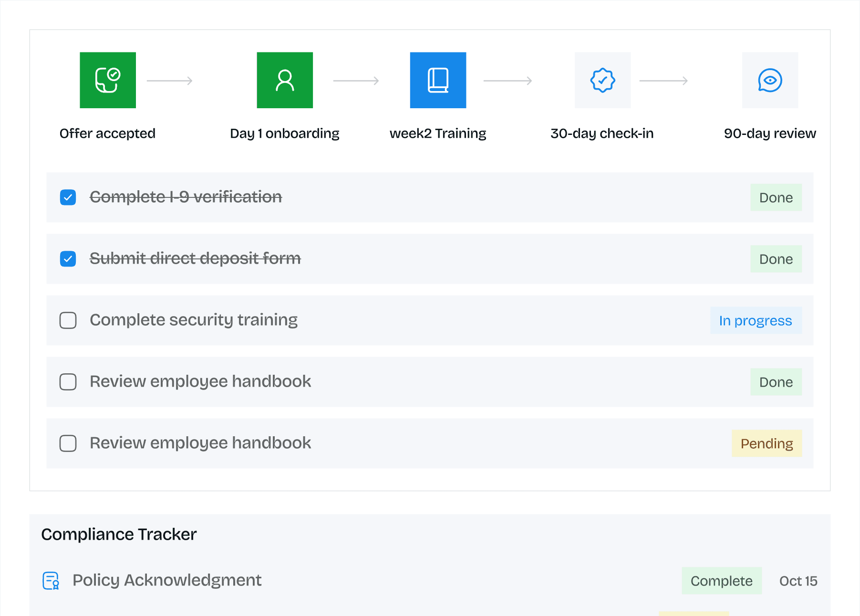The image size is (860, 616).
Task: Check the Review employee handbook box marked Pending
Action: point(68,443)
